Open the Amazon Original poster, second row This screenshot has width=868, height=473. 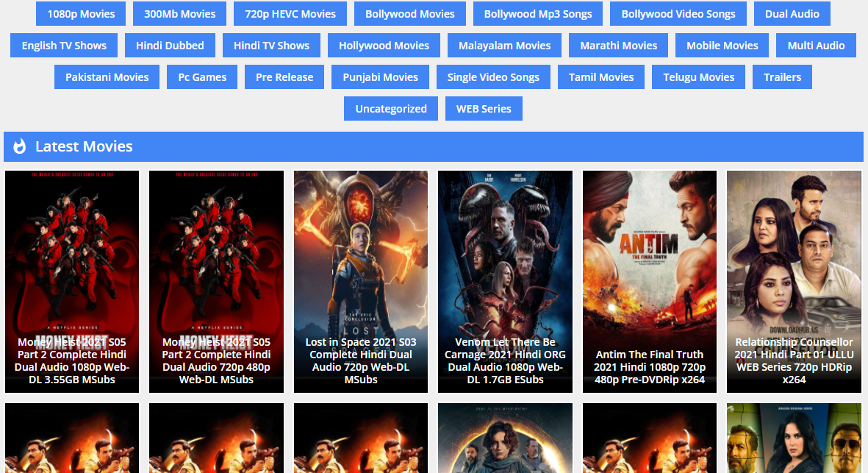point(794,438)
